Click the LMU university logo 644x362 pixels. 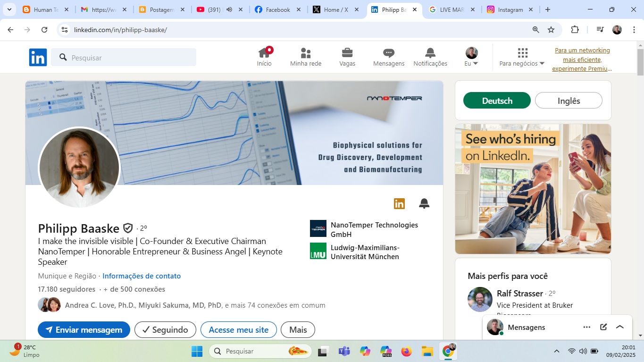(318, 251)
